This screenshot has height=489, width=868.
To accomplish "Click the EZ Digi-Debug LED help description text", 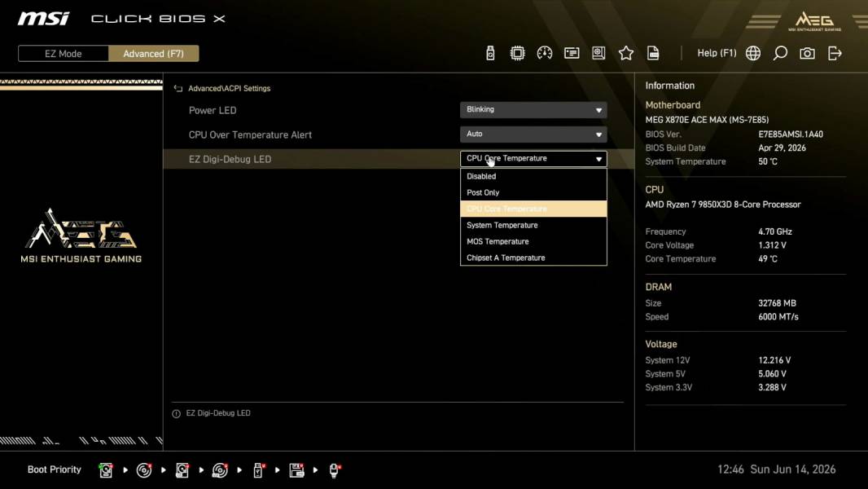I will tap(218, 413).
